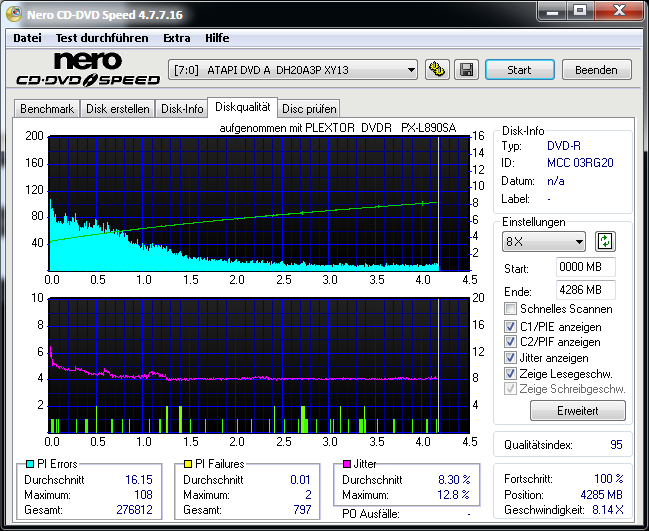Toggle the C1/PIE anzeigen checkbox

coord(510,327)
